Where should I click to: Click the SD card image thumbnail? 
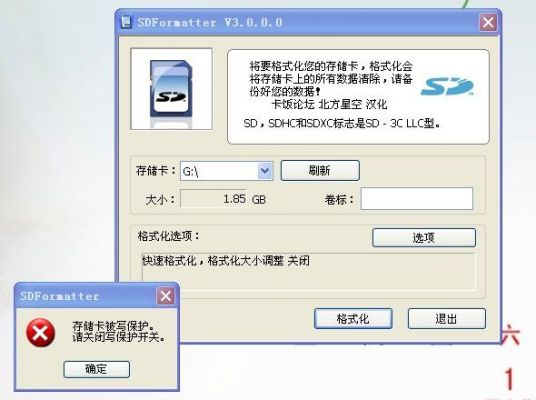pyautogui.click(x=171, y=89)
